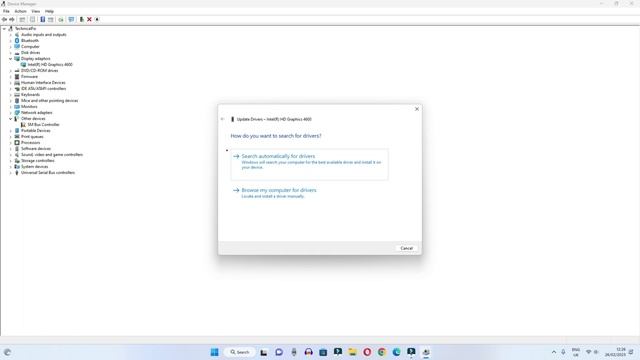Open the Help menu
640x360 pixels.
click(x=49, y=11)
